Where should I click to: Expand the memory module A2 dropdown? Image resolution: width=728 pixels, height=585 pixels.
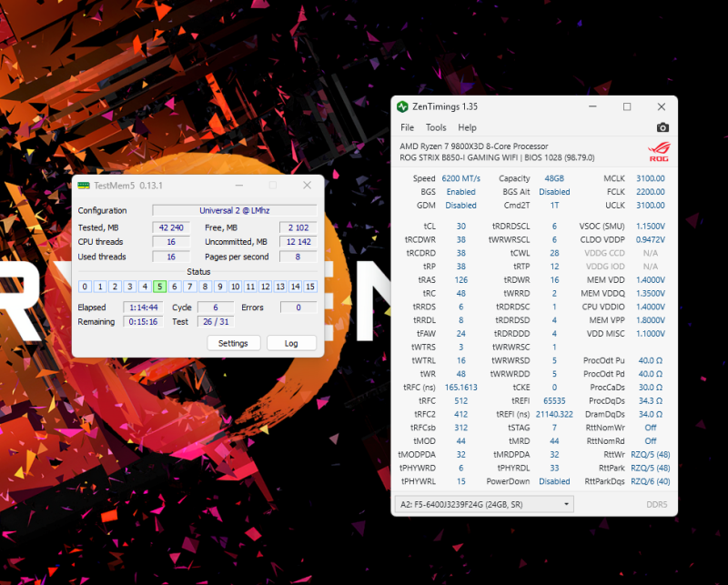(x=484, y=504)
